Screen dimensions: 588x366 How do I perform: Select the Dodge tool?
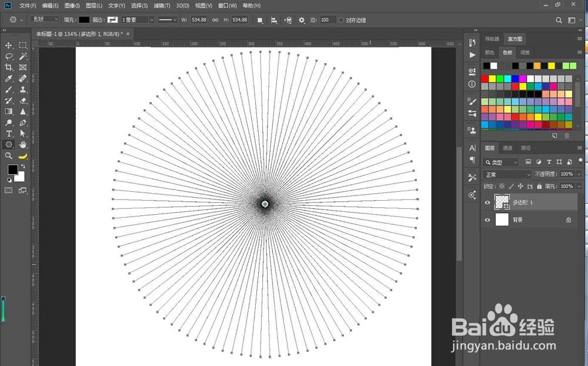click(9, 122)
